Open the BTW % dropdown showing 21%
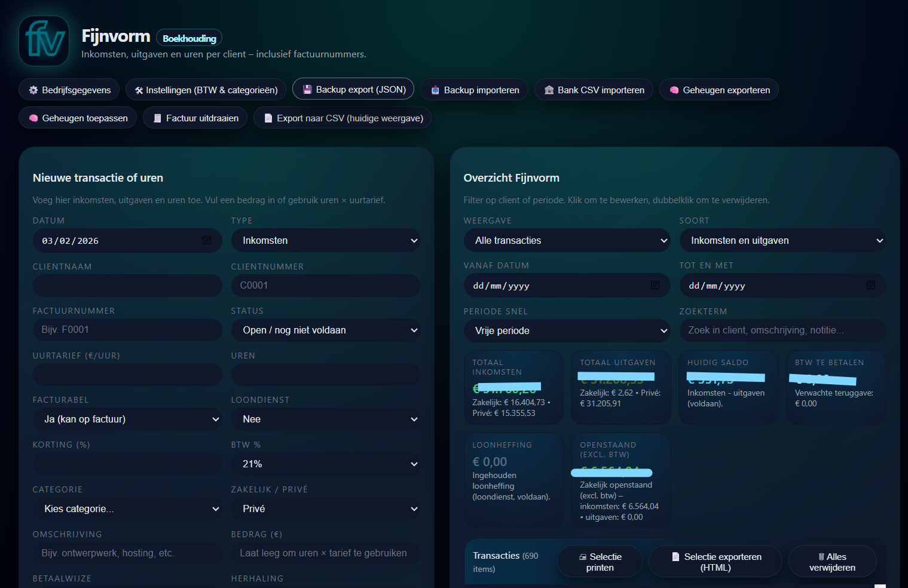The height and width of the screenshot is (588, 908). (x=326, y=464)
